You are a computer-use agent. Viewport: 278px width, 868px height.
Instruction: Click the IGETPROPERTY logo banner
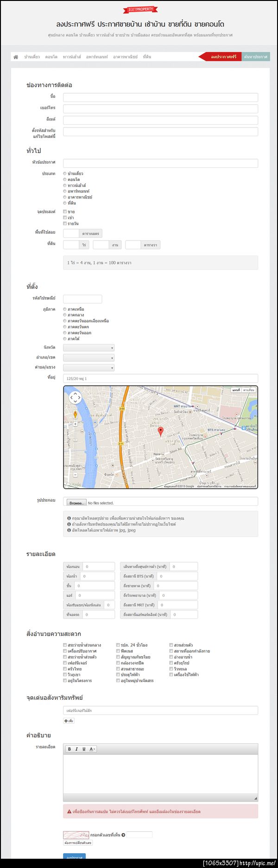click(x=140, y=9)
